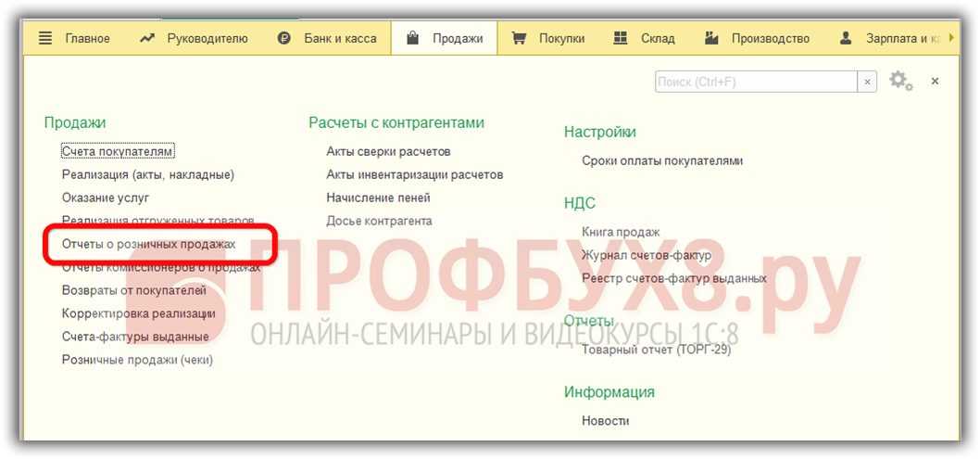Click the Информация group heading
The height and width of the screenshot is (459, 980).
[x=609, y=392]
